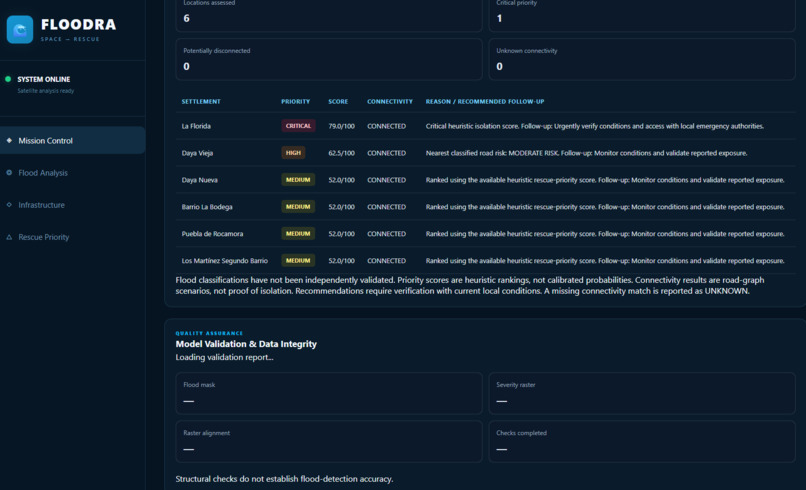This screenshot has height=490, width=806.
Task: Click the SYSTEM ONLINE status text
Action: click(x=44, y=79)
